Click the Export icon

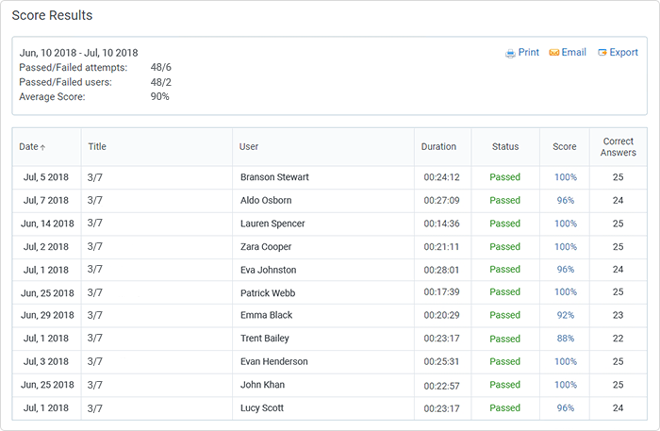point(602,53)
